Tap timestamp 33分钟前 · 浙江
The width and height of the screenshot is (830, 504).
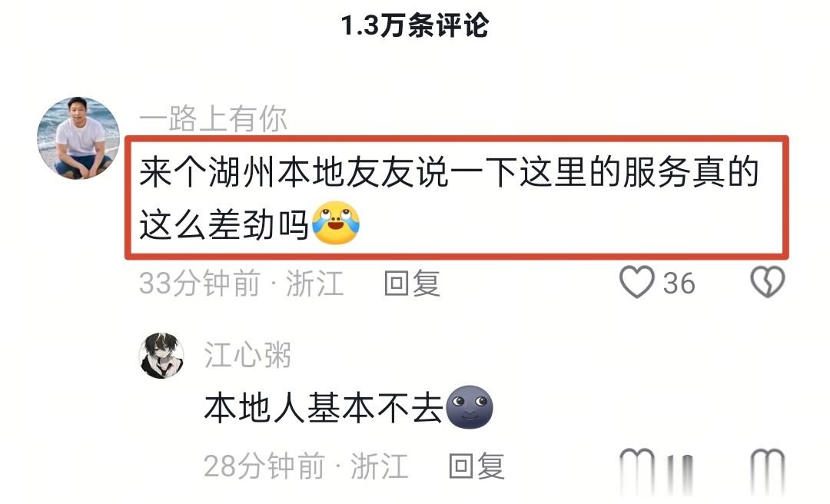click(x=241, y=283)
